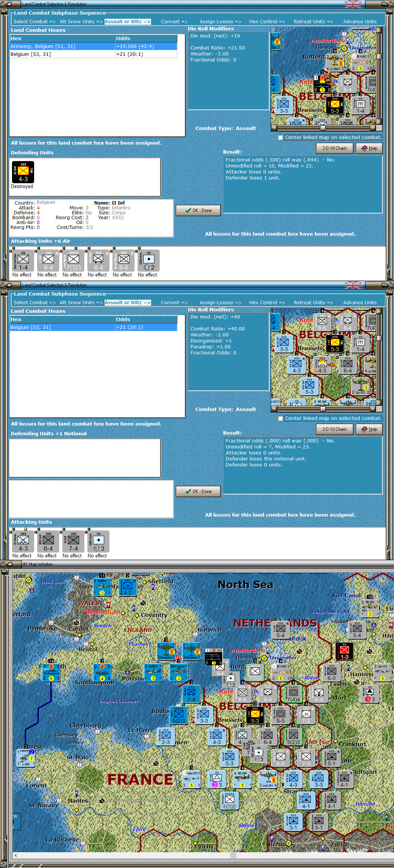The height and width of the screenshot is (868, 394).
Task: Open Help in top window
Action: (369, 148)
